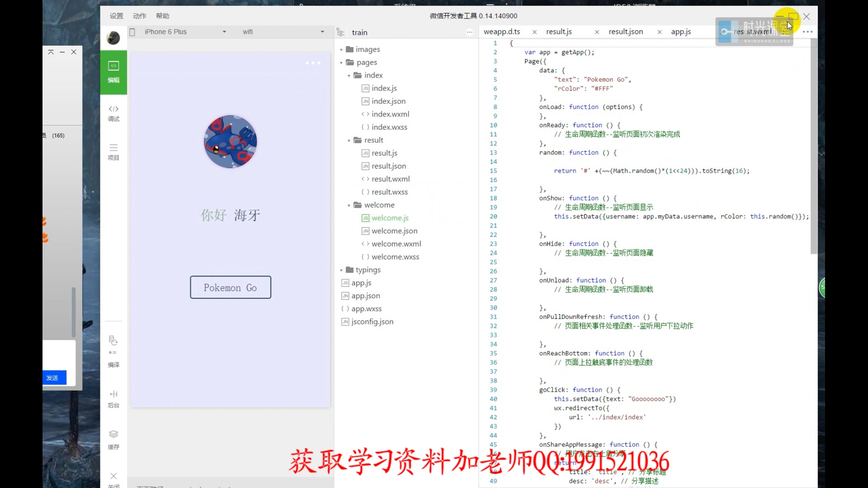This screenshot has width=868, height=488.
Task: Open the editor tabs more-options ellipsis
Action: [808, 32]
